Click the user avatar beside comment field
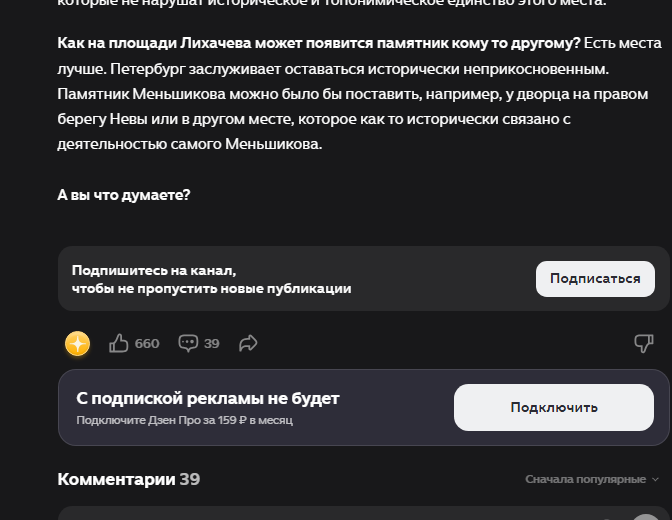This screenshot has width=672, height=520. coord(646,514)
